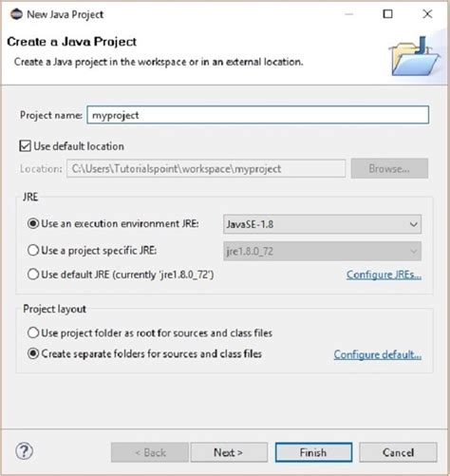
Task: Go to the Next wizard page
Action: 229,452
